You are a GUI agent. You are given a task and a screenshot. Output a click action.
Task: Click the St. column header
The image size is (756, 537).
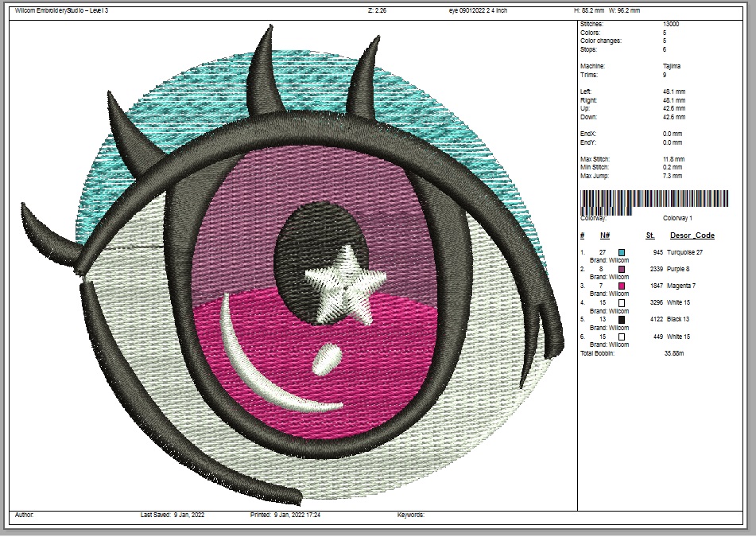[650, 235]
